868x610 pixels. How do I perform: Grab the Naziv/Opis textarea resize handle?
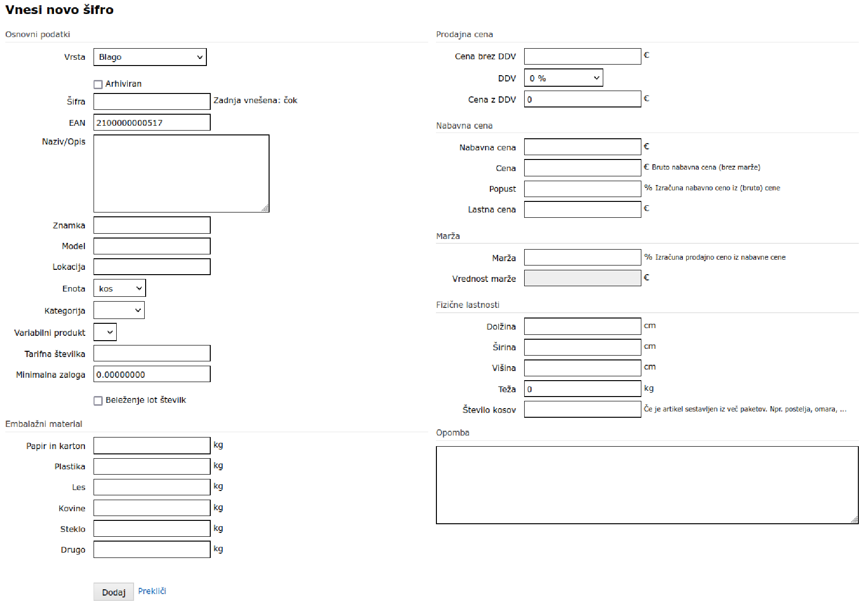point(265,209)
